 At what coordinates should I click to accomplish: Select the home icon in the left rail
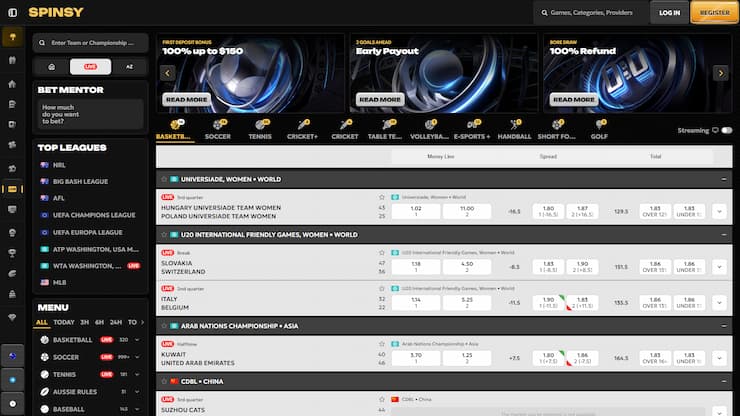[12, 84]
